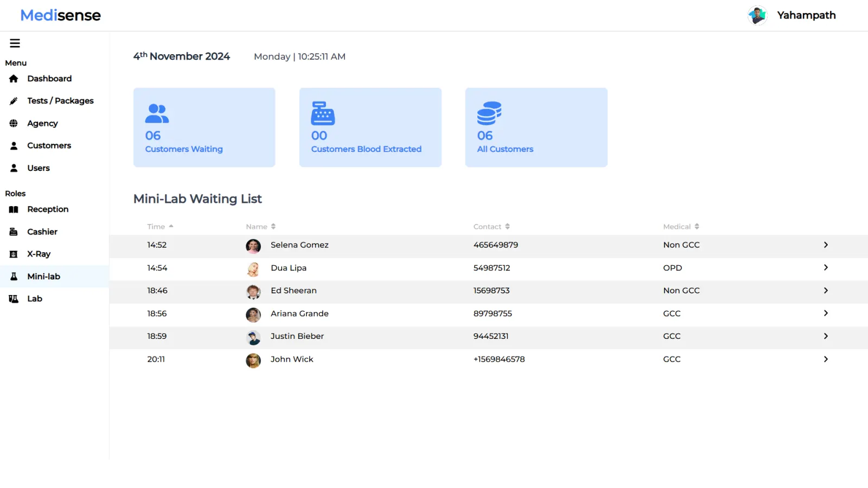This screenshot has width=868, height=488.
Task: Click the Medisense logo
Action: point(61,15)
